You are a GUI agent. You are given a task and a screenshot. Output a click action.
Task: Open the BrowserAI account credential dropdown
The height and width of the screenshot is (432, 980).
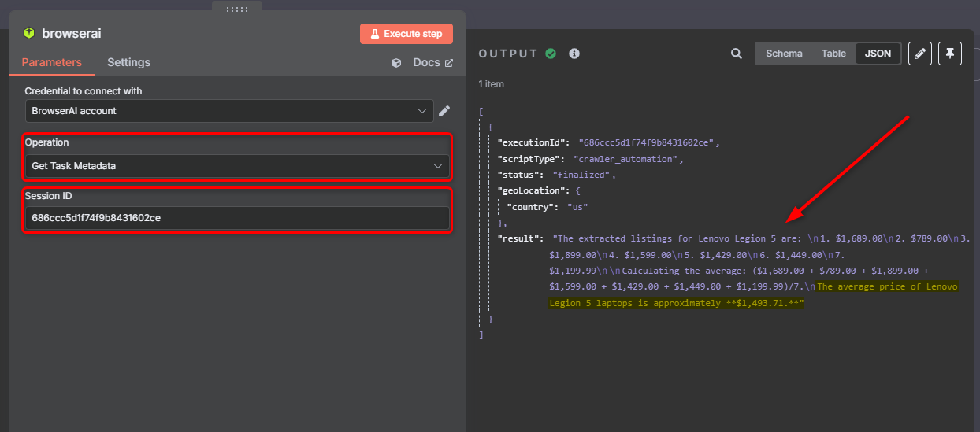pos(229,111)
